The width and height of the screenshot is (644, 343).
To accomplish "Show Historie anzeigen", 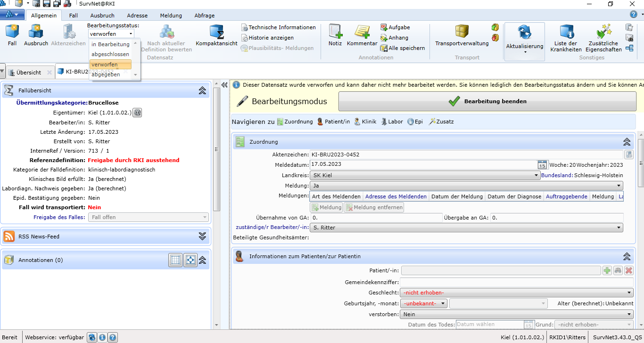I will 271,38.
